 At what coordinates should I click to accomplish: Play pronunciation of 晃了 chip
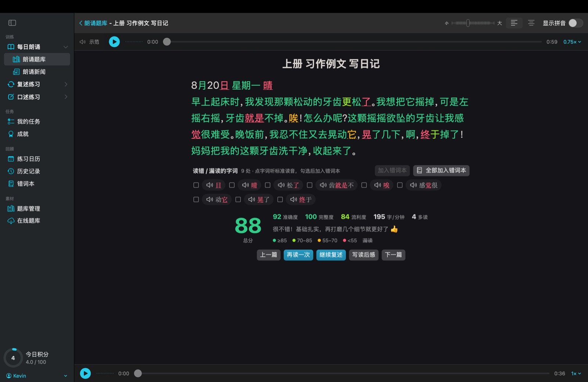click(x=259, y=200)
